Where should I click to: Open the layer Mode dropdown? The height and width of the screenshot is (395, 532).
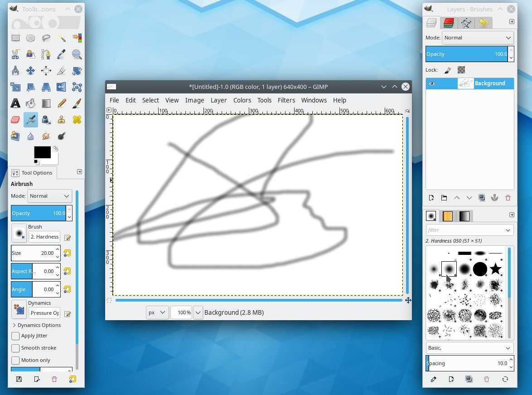click(x=478, y=38)
